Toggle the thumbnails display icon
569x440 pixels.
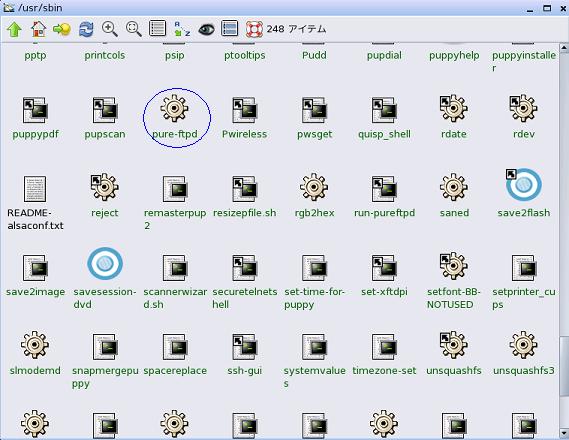coord(230,28)
